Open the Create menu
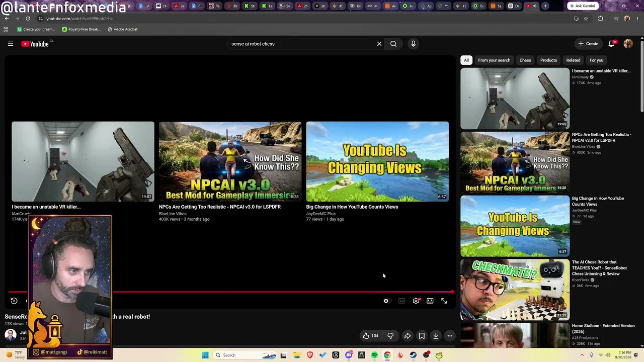The height and width of the screenshot is (362, 644). pyautogui.click(x=588, y=44)
